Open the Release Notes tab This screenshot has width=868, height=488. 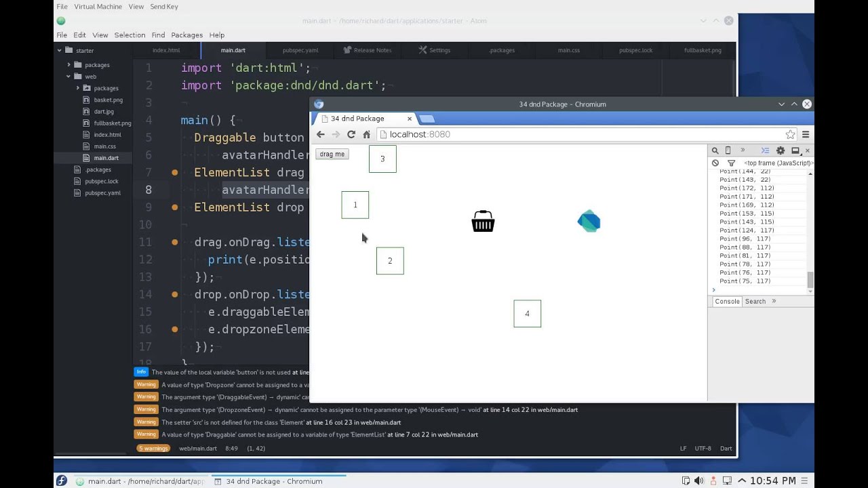(368, 50)
